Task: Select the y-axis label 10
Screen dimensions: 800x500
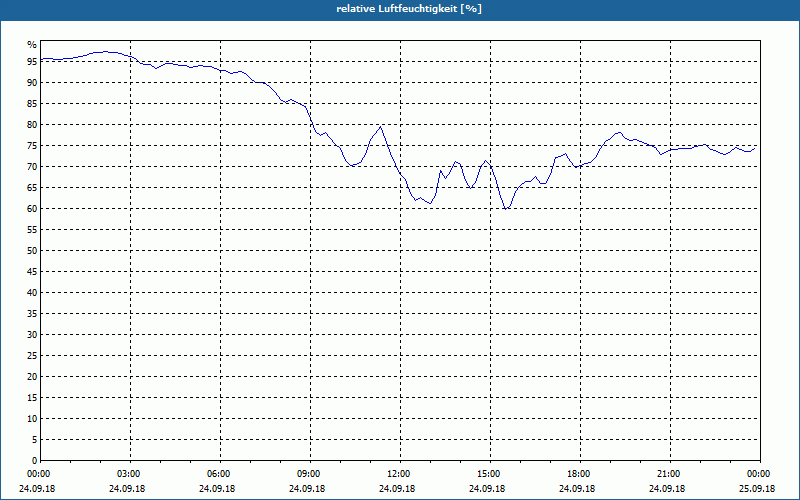Action: click(32, 419)
